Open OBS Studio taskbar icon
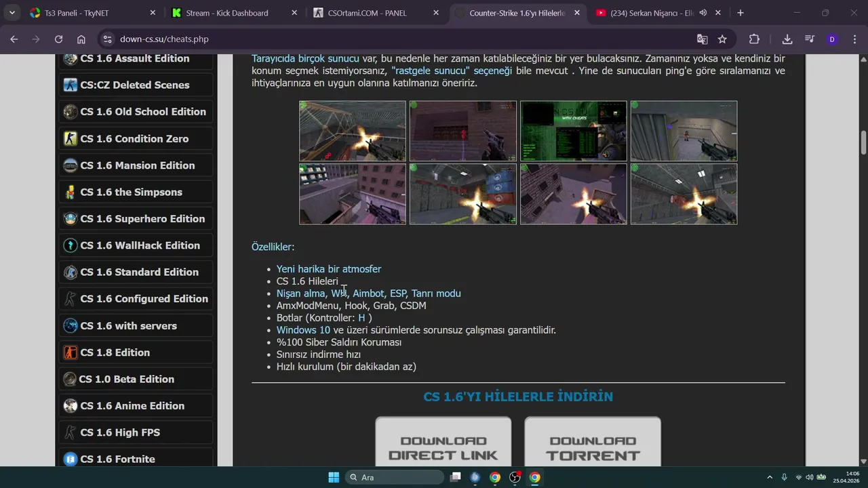The width and height of the screenshot is (868, 488). (x=515, y=477)
